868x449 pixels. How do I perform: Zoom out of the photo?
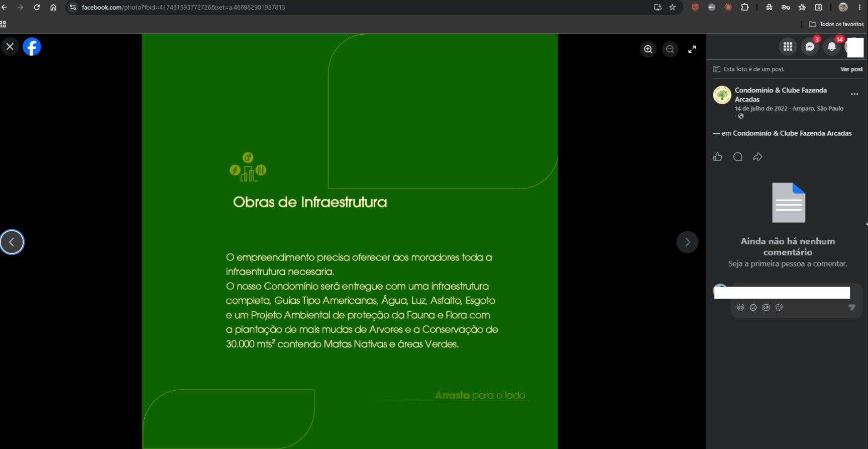(x=670, y=49)
